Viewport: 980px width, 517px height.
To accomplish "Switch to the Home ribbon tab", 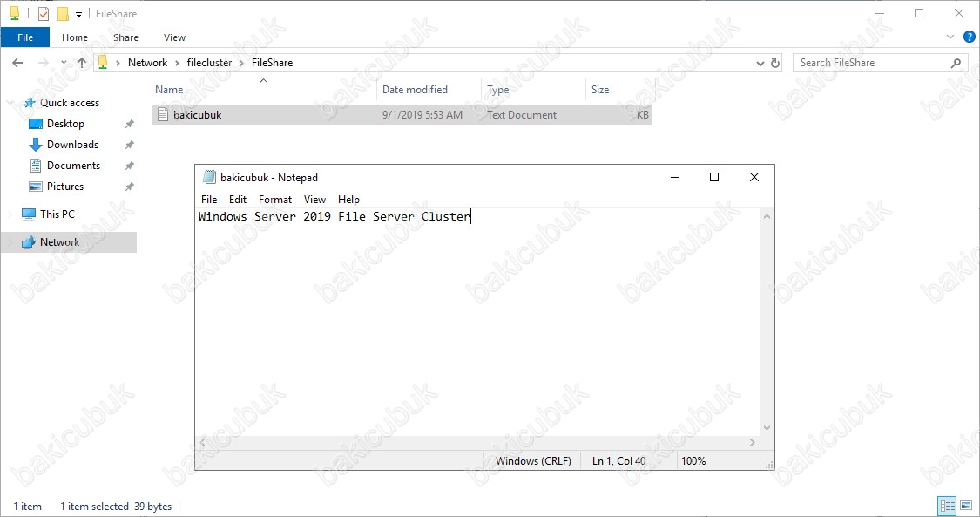I will coord(75,37).
